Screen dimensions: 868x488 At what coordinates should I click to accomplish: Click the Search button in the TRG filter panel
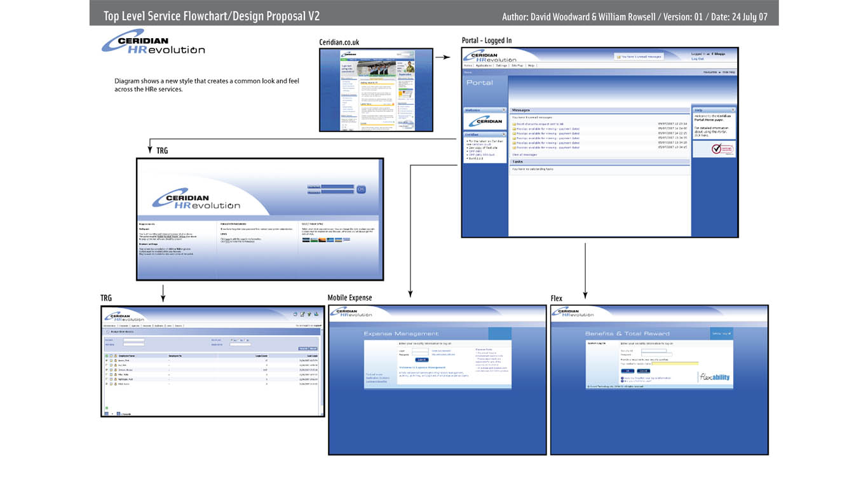click(303, 348)
